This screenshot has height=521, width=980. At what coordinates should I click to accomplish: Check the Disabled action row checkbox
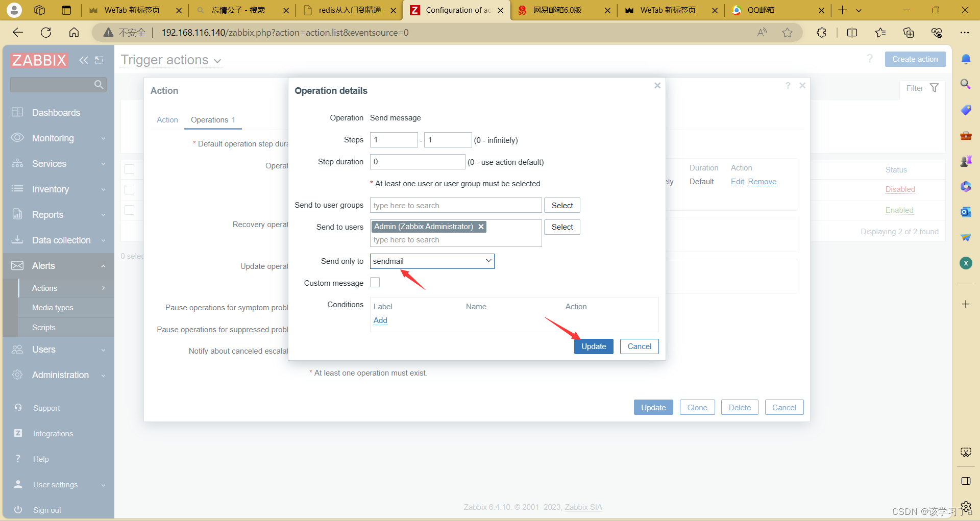[130, 190]
